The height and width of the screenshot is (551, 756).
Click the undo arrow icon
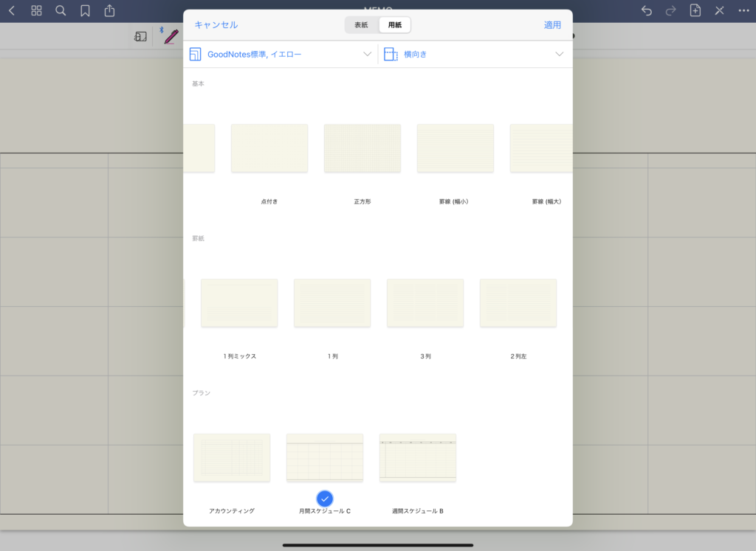[647, 11]
